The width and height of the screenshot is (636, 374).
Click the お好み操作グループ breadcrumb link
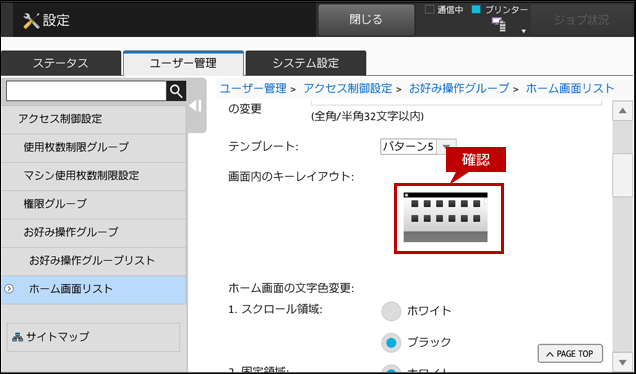[x=459, y=88]
